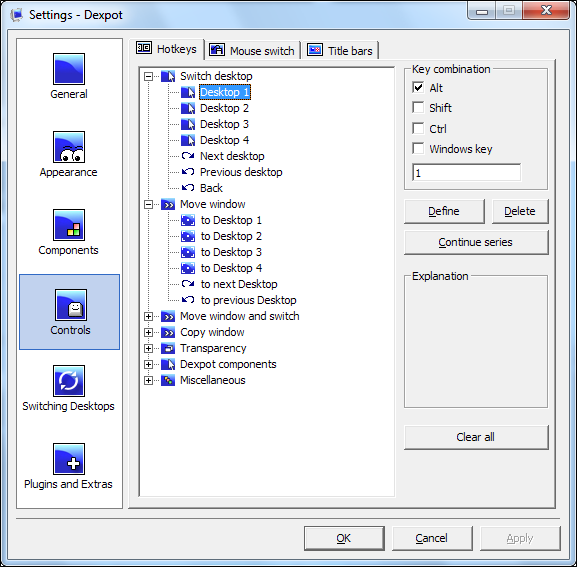Select the Copy window label
This screenshot has height=567, width=577.
pos(212,332)
